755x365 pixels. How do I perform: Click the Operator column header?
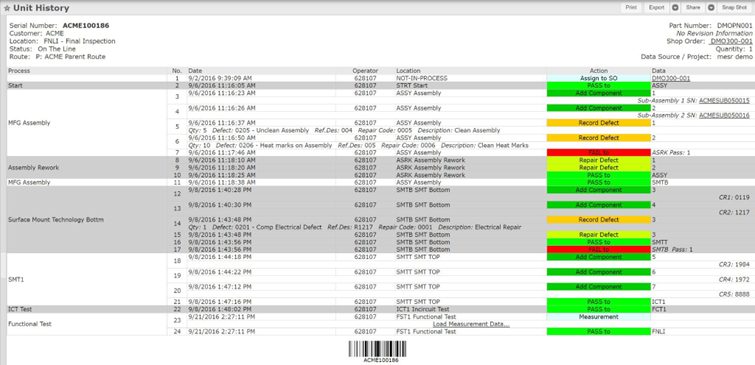365,71
